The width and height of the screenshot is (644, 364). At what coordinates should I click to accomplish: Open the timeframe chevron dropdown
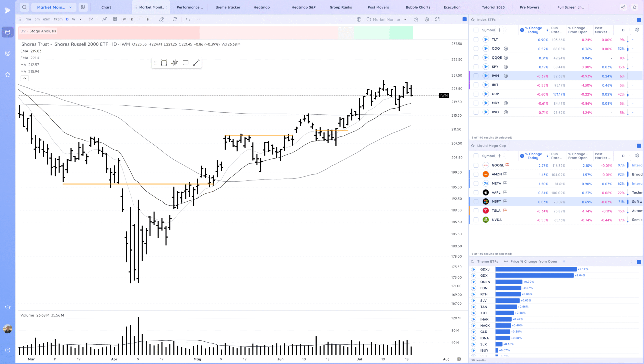80,19
